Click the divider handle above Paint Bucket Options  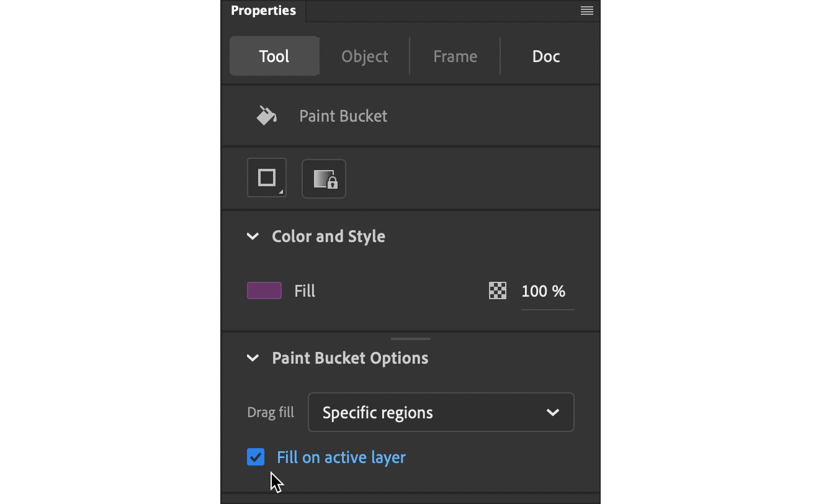(x=411, y=339)
